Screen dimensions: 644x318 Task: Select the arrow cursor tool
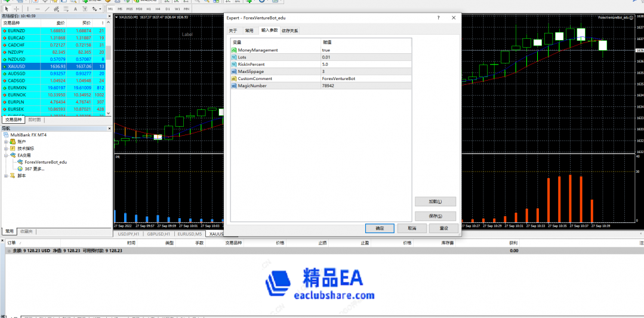point(6,8)
